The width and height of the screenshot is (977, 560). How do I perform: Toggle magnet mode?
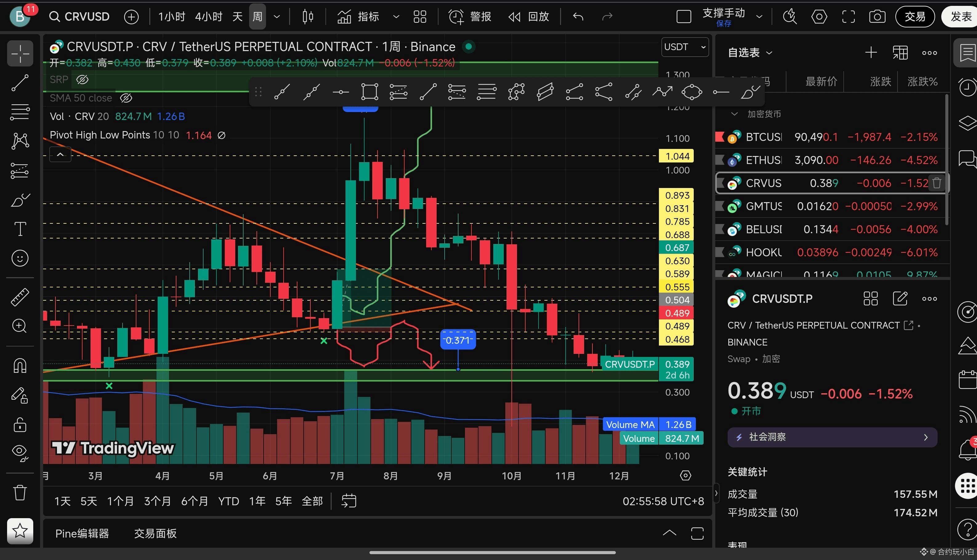(20, 366)
